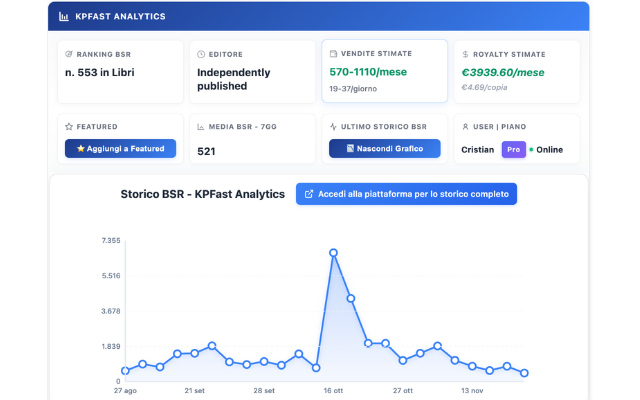
Task: Click the Ranking BSR target icon
Action: pyautogui.click(x=69, y=54)
